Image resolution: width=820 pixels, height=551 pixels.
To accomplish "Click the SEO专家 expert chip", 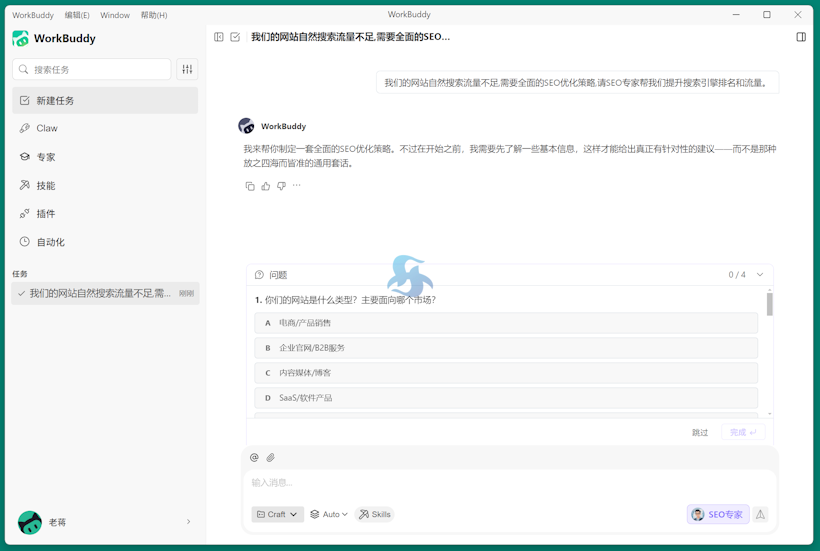I will coord(718,514).
